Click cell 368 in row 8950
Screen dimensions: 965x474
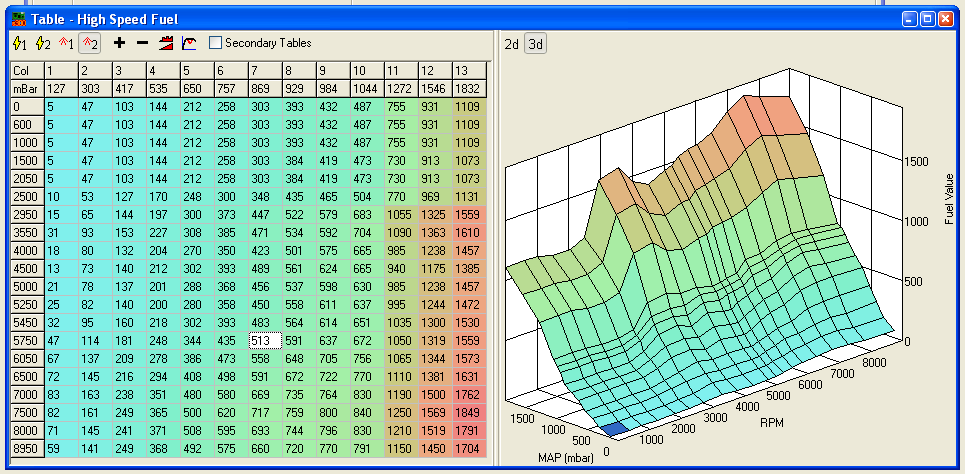click(x=164, y=449)
